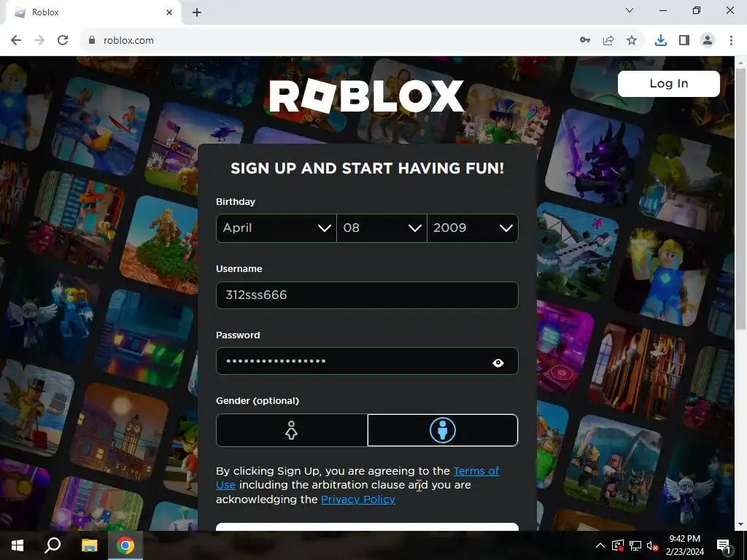Click the network tray icon
Image resolution: width=747 pixels, height=560 pixels.
(x=635, y=545)
